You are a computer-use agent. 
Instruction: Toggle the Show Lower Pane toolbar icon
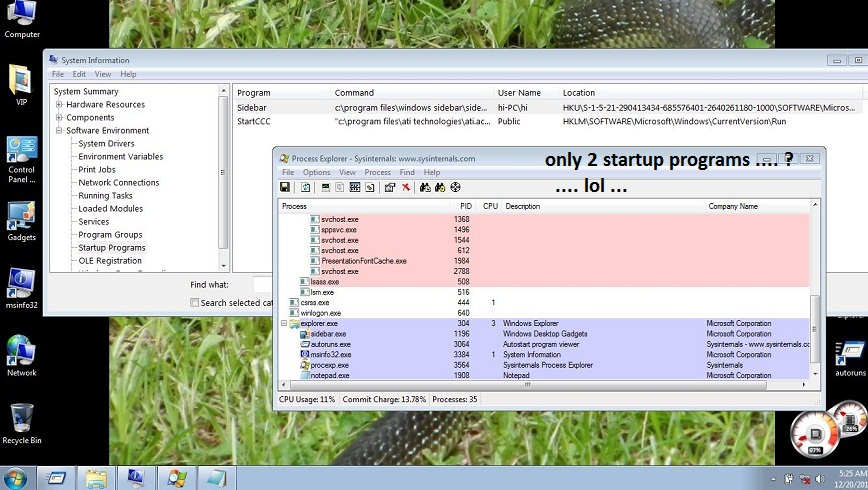[355, 187]
